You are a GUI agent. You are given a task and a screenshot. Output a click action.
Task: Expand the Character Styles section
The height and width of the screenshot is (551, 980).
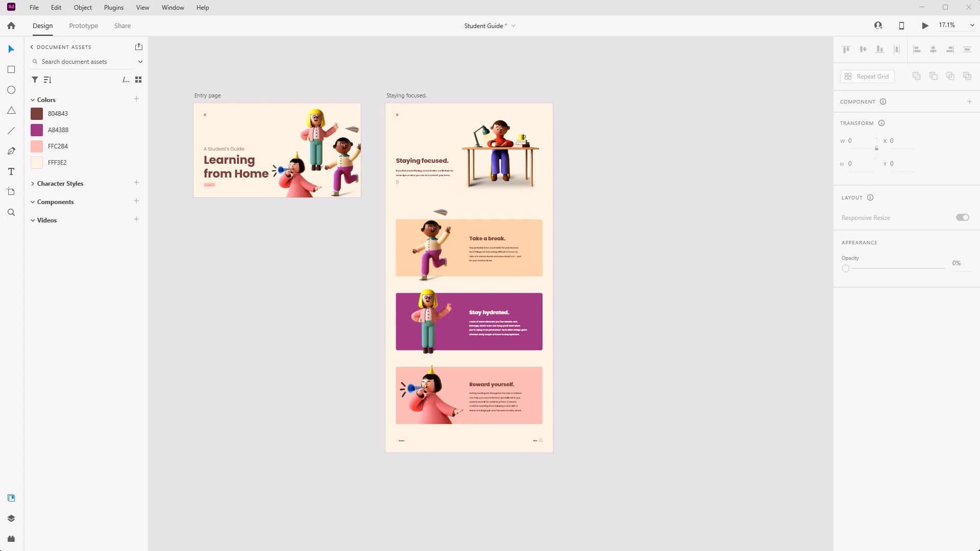[33, 184]
